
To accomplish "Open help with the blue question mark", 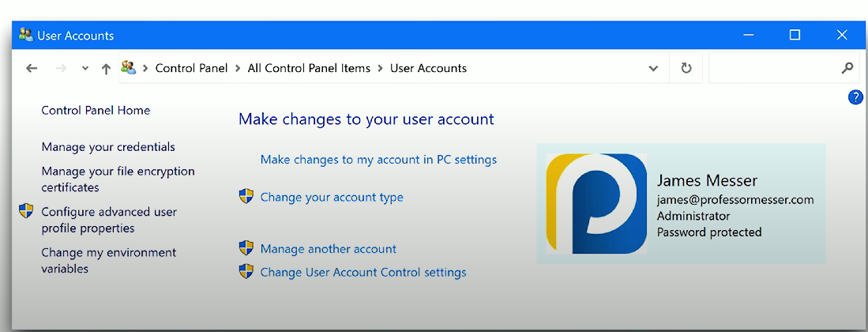I will point(855,97).
